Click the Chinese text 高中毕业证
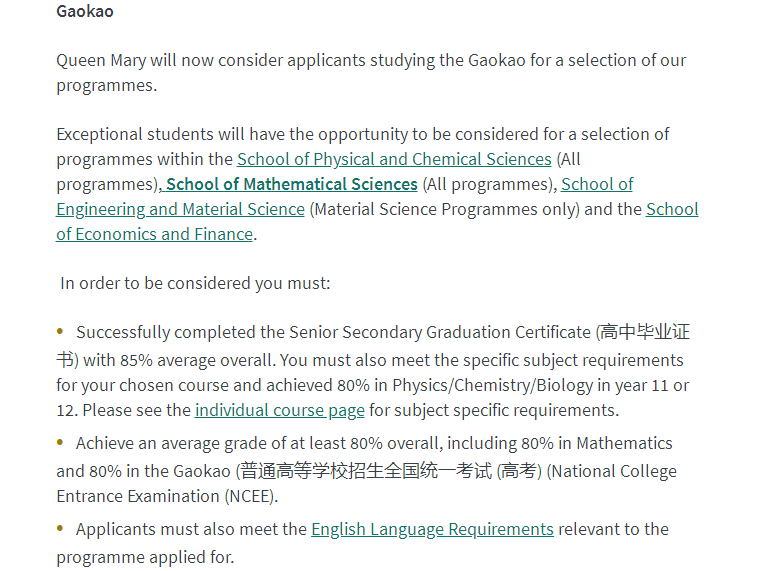 pyautogui.click(x=645, y=332)
